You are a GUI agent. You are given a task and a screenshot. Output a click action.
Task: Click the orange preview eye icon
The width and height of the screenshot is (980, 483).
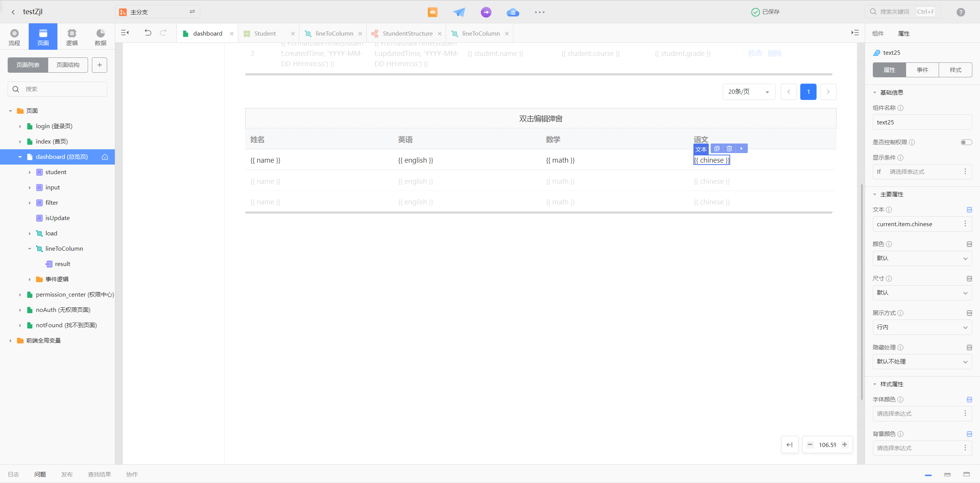point(433,12)
